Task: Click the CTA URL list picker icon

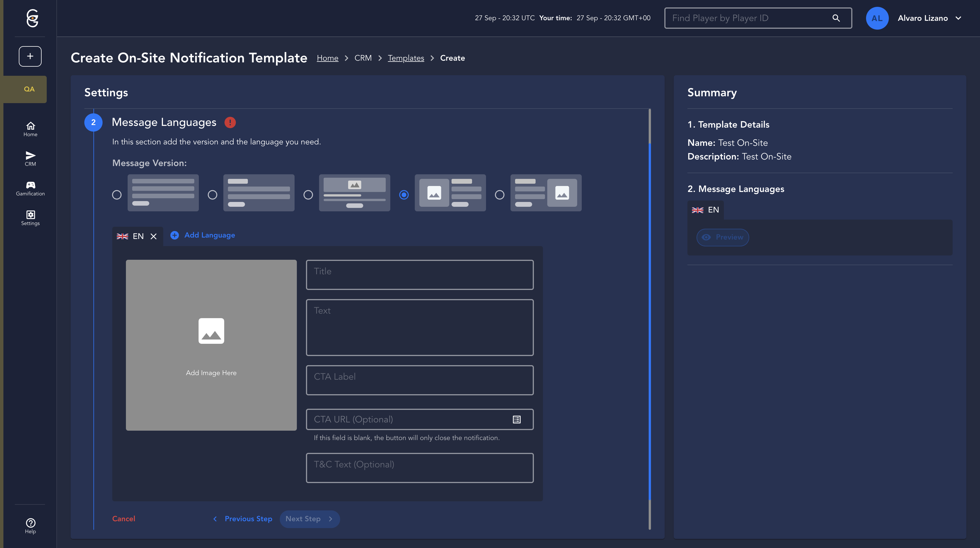Action: tap(516, 420)
